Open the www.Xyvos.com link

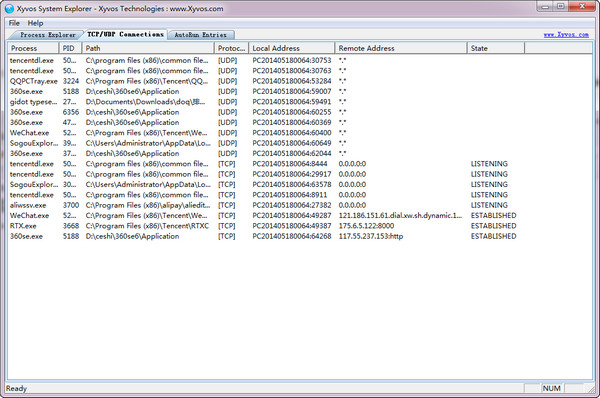566,34
